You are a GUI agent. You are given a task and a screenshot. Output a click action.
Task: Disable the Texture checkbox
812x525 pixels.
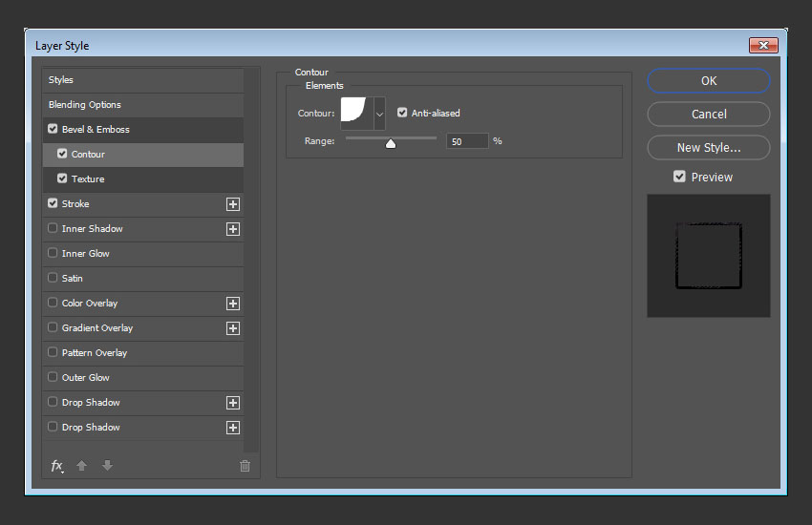tap(62, 178)
